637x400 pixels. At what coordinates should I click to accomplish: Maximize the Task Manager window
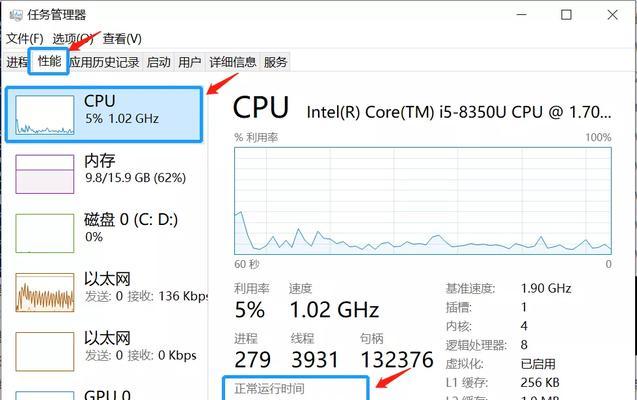point(566,15)
